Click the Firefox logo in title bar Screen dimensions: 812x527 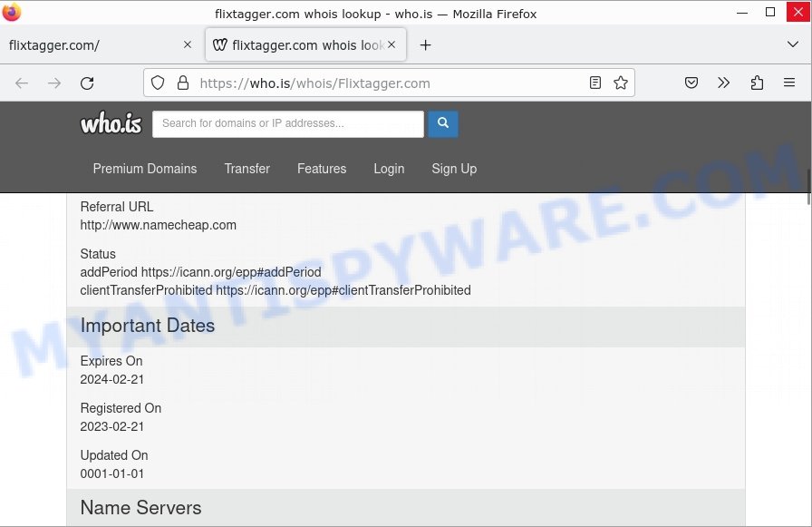click(12, 12)
